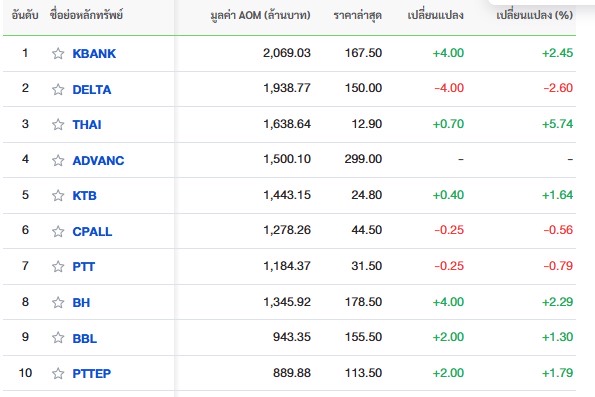Open the KBANK stock link
Screen dimensions: 595x397
94,54
